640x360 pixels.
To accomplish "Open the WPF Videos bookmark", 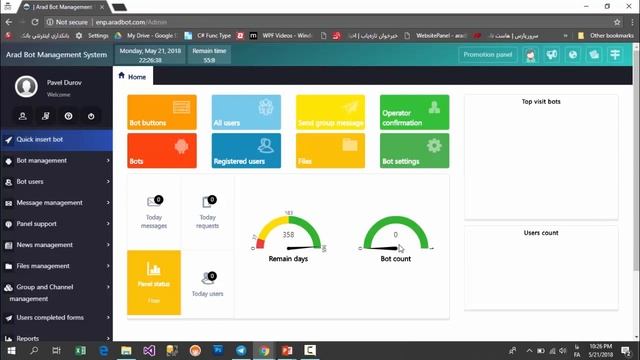I will click(x=281, y=36).
